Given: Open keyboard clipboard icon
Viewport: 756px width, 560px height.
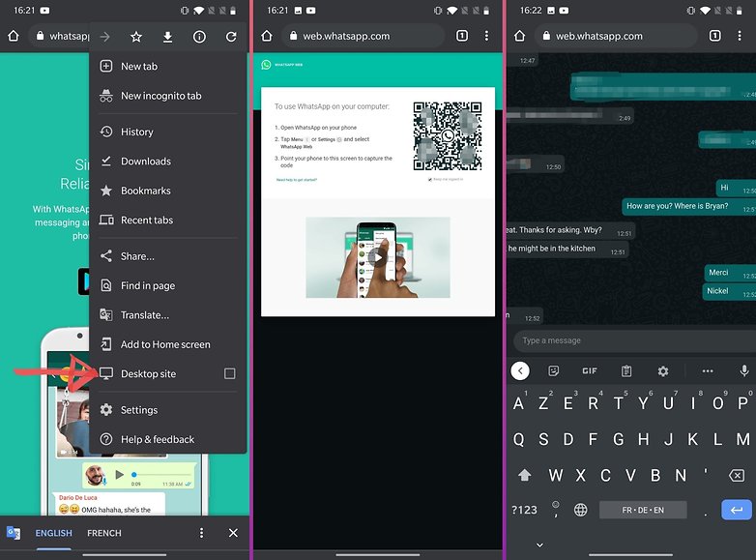Looking at the screenshot, I should click(626, 370).
